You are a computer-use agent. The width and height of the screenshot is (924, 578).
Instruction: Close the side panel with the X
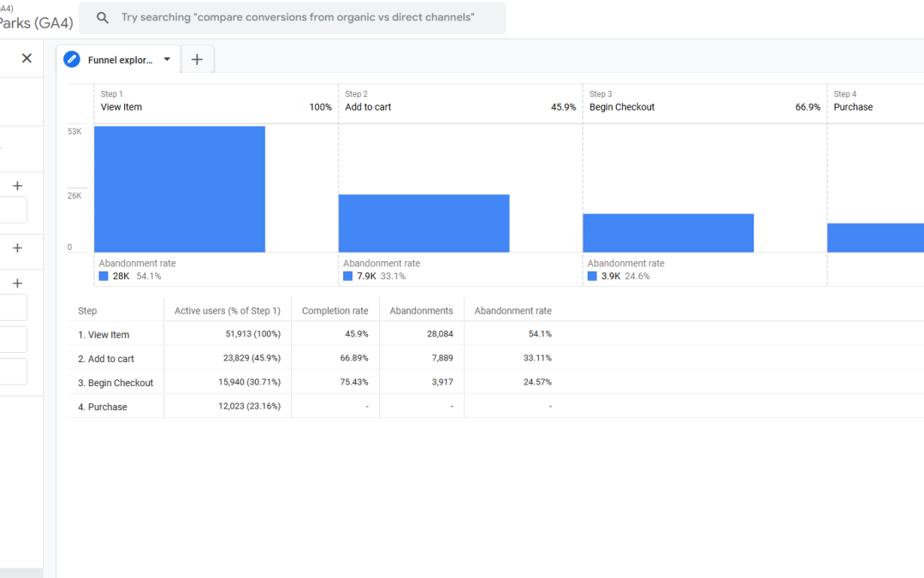(x=27, y=58)
